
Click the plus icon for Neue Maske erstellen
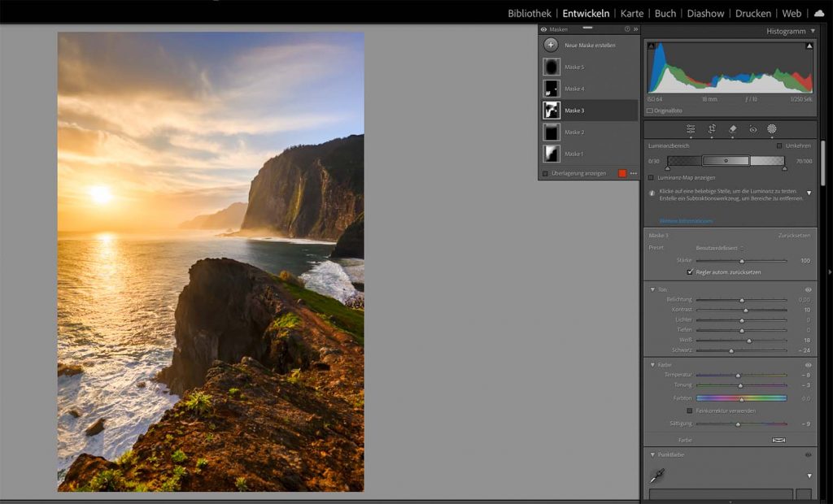(551, 46)
